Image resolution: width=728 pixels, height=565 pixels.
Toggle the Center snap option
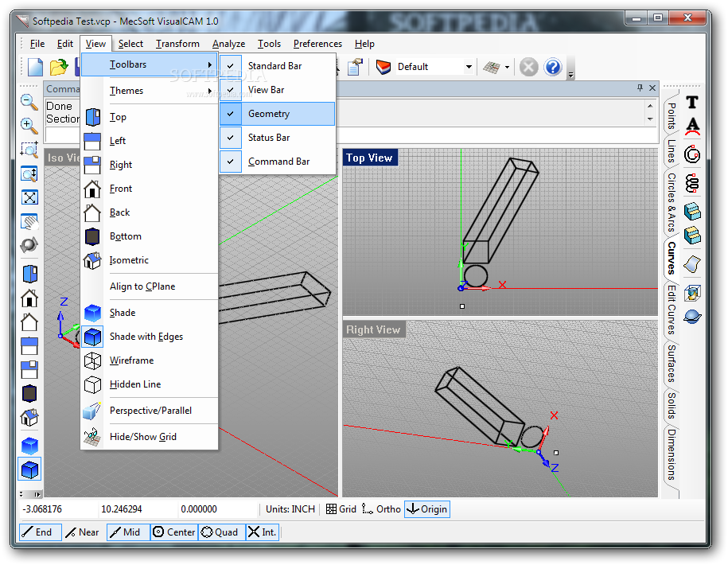174,532
